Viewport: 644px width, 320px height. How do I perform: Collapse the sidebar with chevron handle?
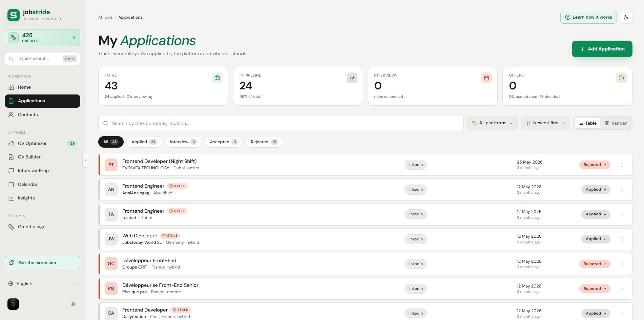tap(86, 160)
